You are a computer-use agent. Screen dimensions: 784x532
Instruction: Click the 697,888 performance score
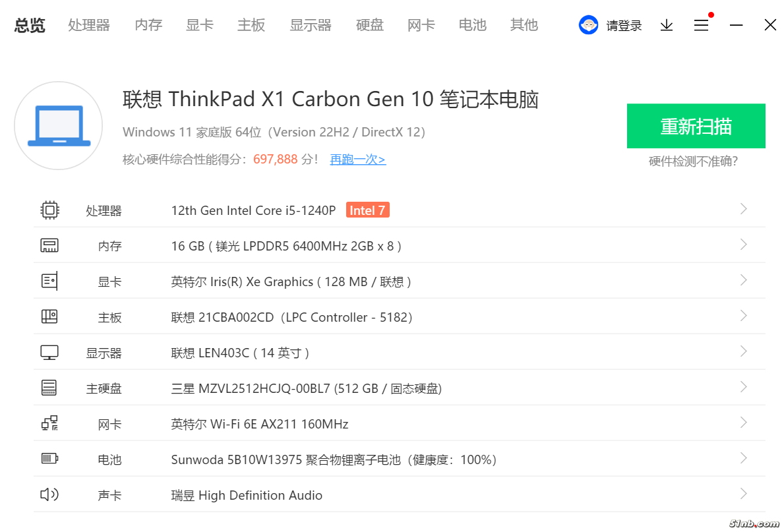(x=276, y=159)
